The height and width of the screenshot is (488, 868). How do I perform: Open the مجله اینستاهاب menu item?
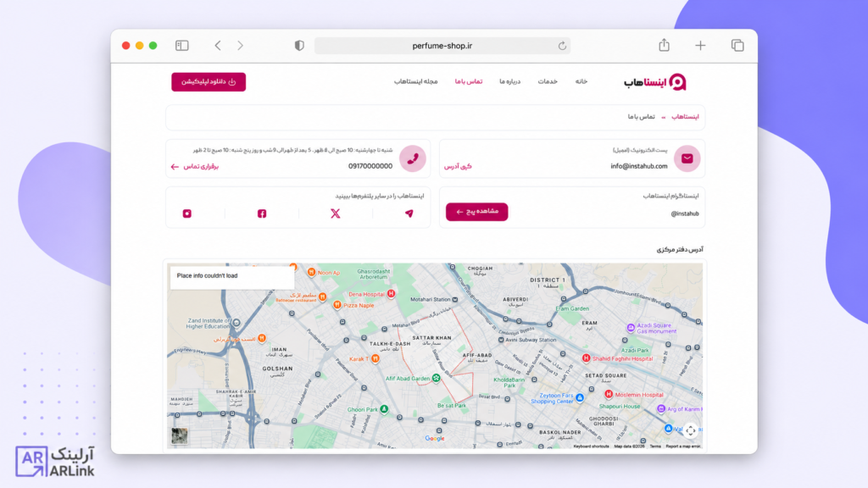click(415, 81)
